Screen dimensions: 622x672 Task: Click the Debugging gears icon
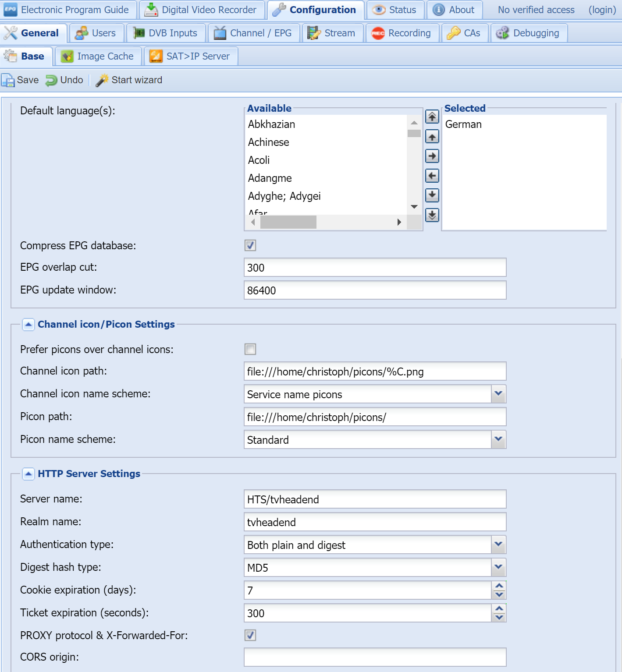coord(503,33)
